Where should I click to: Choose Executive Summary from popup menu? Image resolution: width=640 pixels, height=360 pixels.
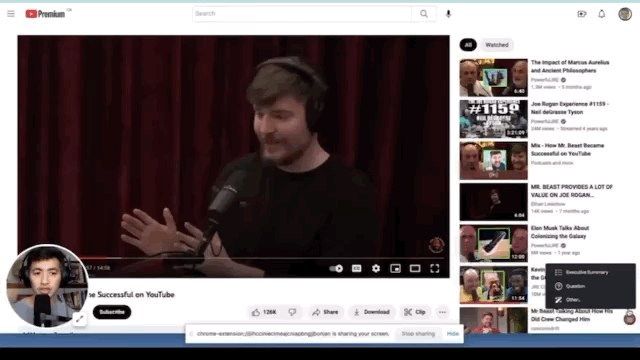(x=587, y=272)
